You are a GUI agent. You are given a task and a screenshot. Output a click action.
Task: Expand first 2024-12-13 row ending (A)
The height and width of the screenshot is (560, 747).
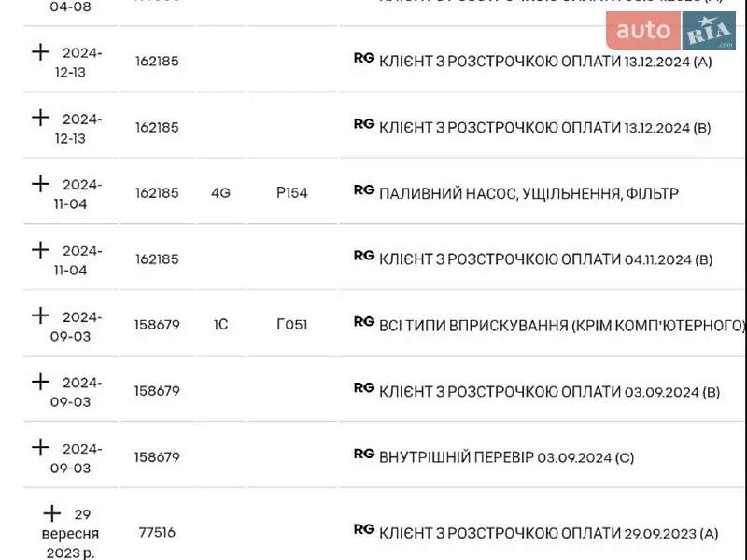coord(40,52)
